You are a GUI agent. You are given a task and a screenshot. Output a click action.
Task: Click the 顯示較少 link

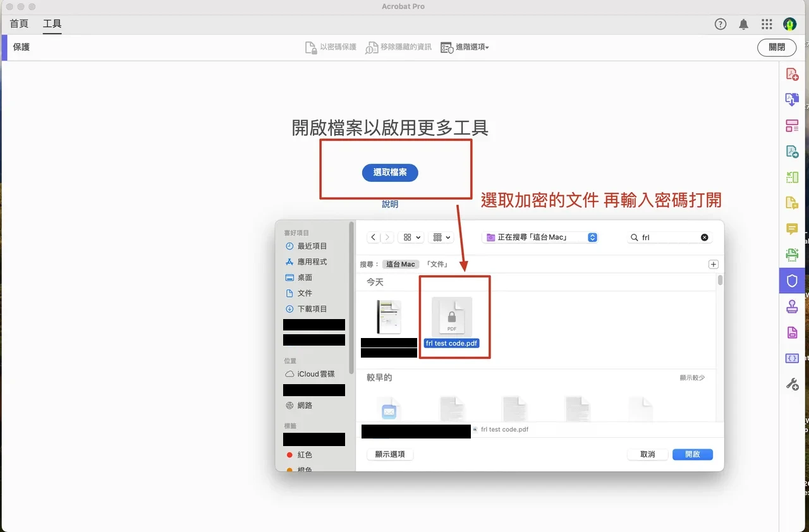tap(692, 377)
